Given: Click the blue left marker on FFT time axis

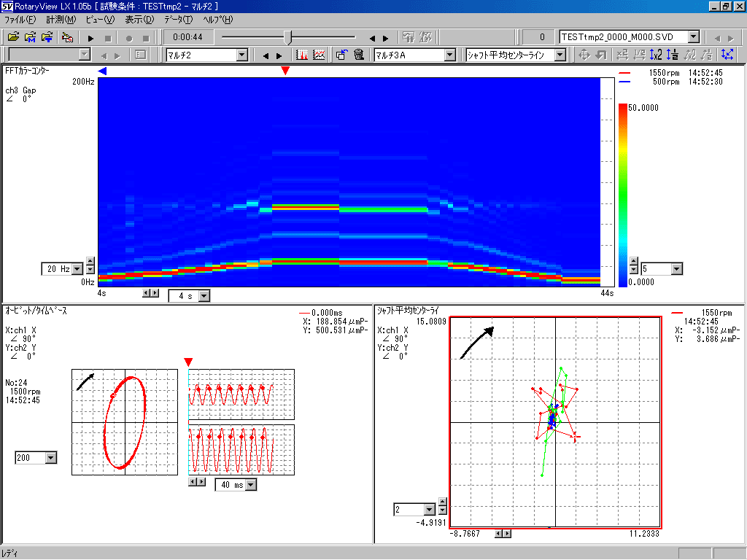Looking at the screenshot, I should pyautogui.click(x=102, y=71).
